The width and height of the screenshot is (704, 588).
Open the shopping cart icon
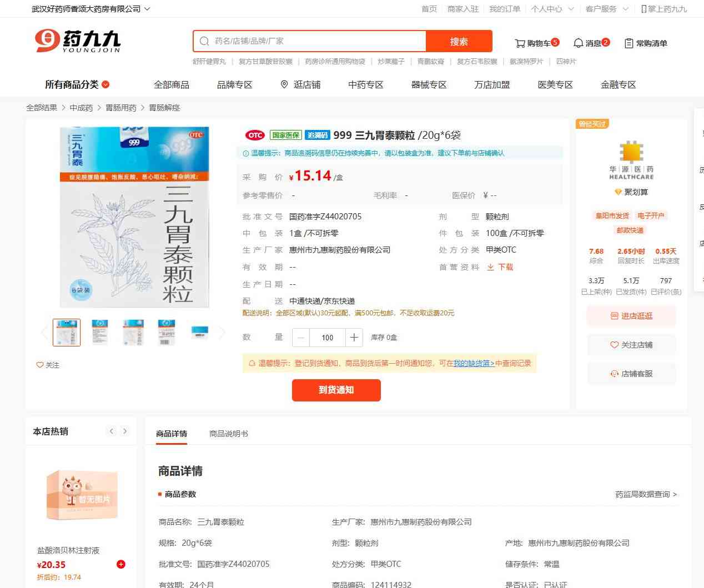pyautogui.click(x=520, y=43)
